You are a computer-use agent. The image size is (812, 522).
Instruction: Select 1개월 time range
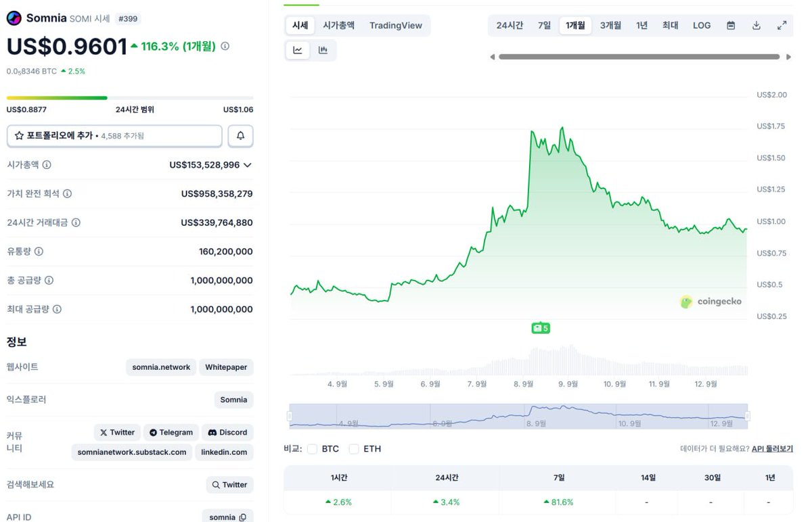576,26
